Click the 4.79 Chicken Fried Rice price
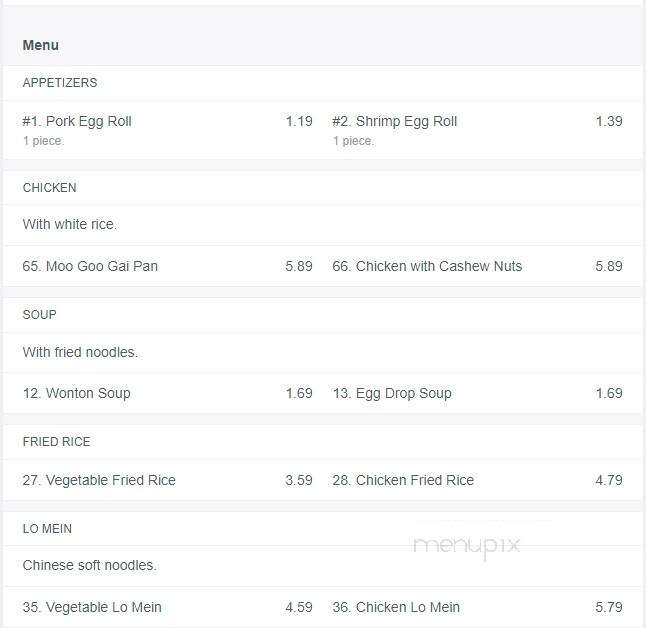Image resolution: width=646 pixels, height=628 pixels. [x=609, y=480]
